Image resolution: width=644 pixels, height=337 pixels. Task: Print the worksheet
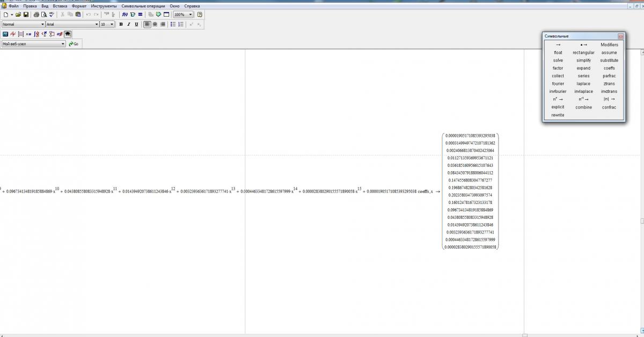tap(36, 14)
